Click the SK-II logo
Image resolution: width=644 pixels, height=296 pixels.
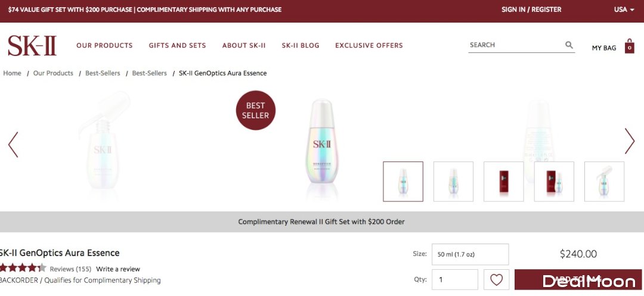32,45
